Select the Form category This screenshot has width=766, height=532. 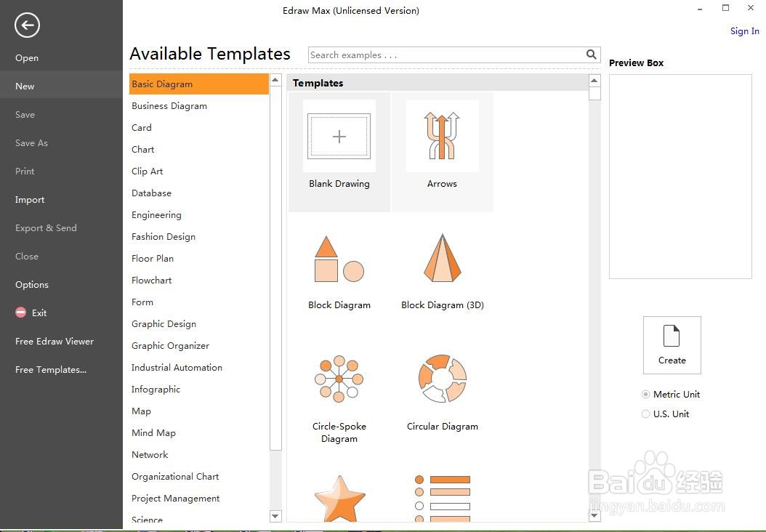pos(142,302)
